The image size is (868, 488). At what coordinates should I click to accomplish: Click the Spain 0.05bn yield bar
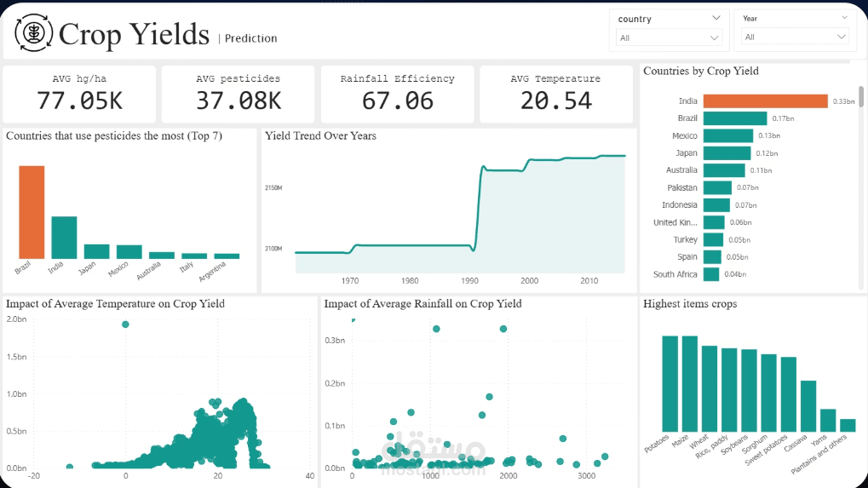(x=712, y=256)
